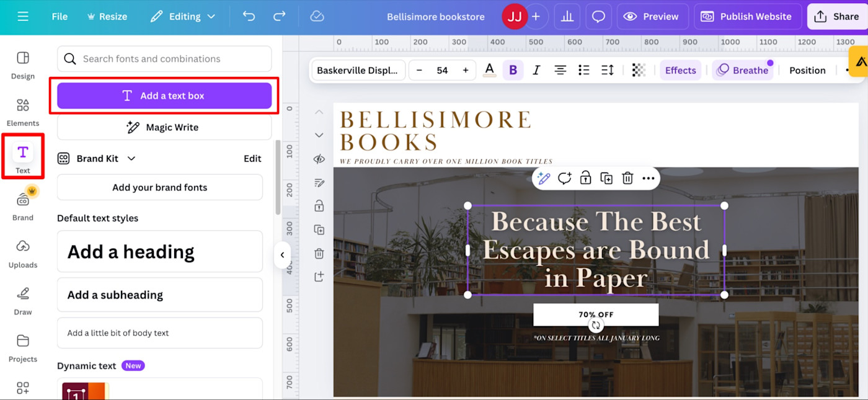
Task: Open the Uploads panel
Action: (x=23, y=254)
